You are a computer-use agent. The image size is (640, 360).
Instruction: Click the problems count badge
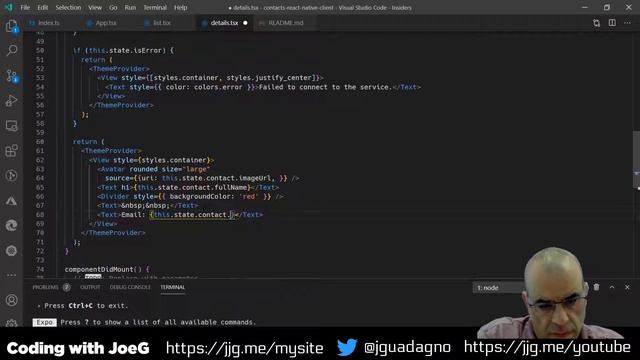67,287
